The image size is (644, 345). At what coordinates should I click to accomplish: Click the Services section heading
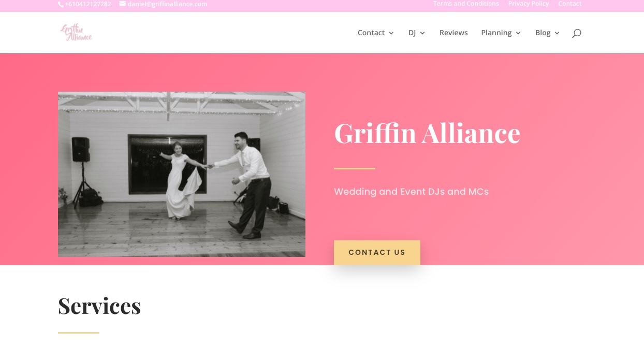(99, 306)
